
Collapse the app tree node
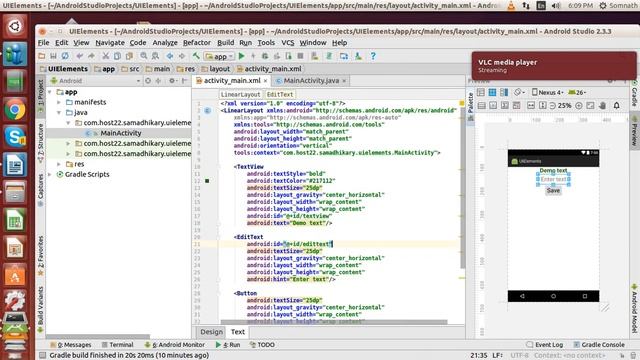click(x=50, y=92)
